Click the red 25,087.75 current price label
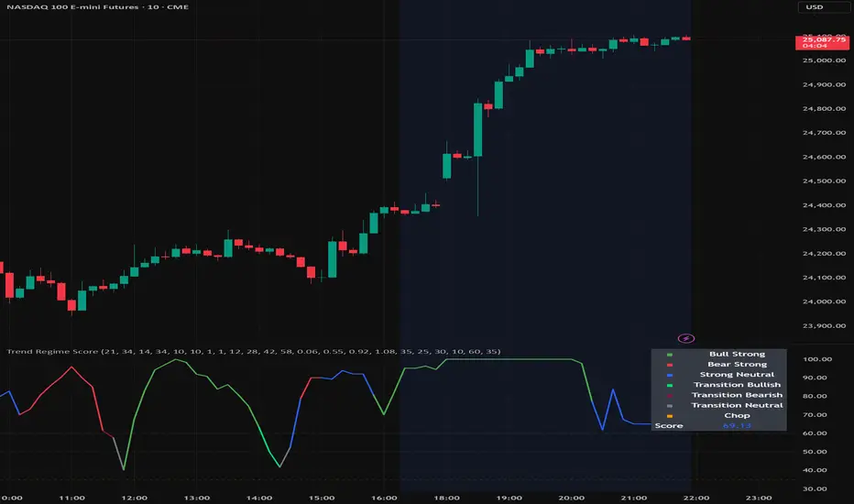Screen dimensions: 854x504 click(x=823, y=42)
